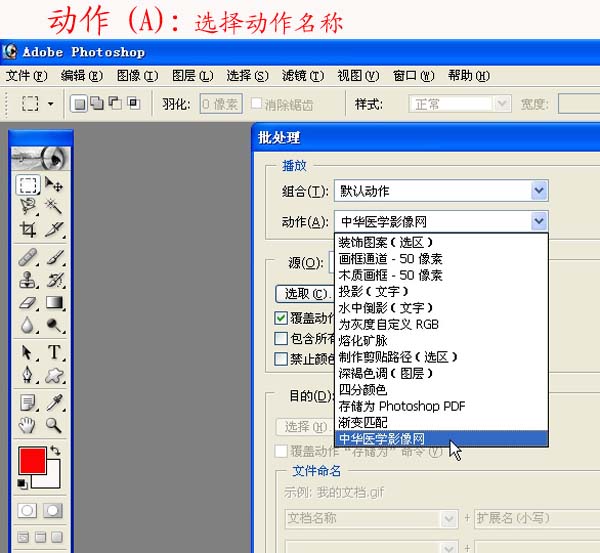The width and height of the screenshot is (600, 553).
Task: Select the Dodge tool
Action: coord(54,325)
